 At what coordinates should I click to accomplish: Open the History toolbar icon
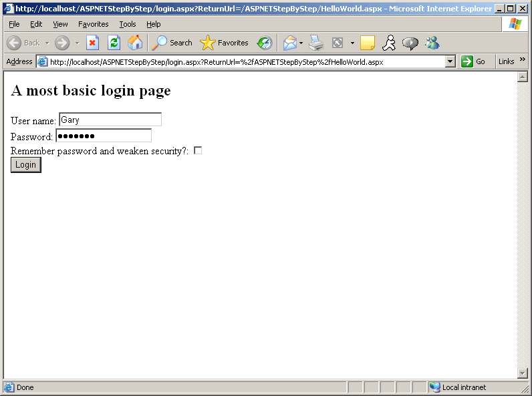pos(265,43)
